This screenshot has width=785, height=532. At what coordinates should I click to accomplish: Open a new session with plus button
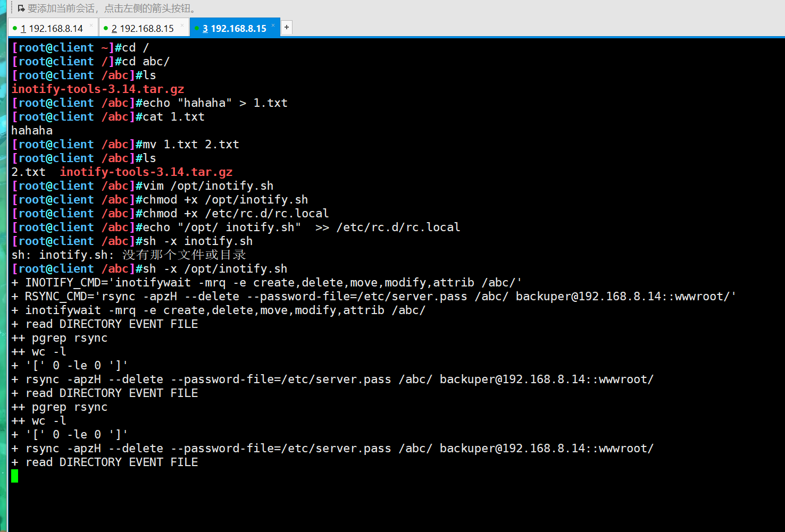coord(287,27)
